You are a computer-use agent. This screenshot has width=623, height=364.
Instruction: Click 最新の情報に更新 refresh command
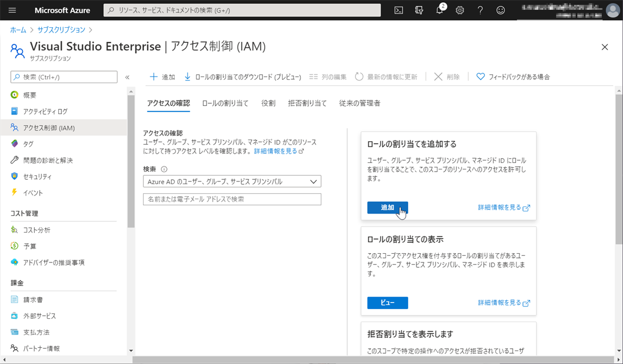coord(386,77)
